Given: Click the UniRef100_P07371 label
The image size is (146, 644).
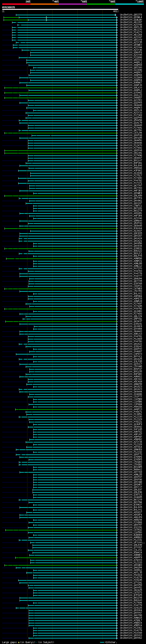Looking at the screenshot, I should point(131,183).
